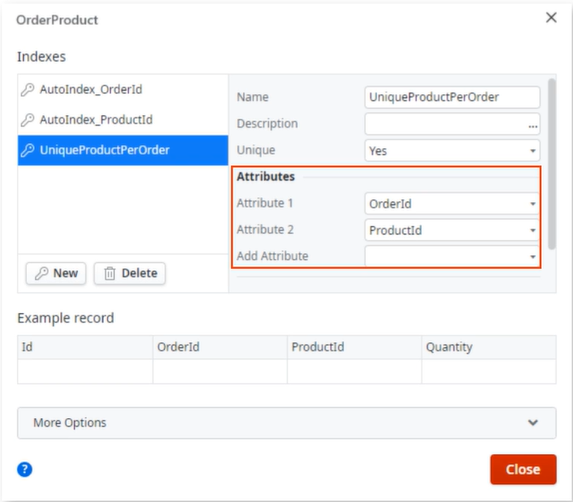Click the key icon beside AutoIndex_ProductId
Screen dimensions: 573x502
(x=27, y=120)
